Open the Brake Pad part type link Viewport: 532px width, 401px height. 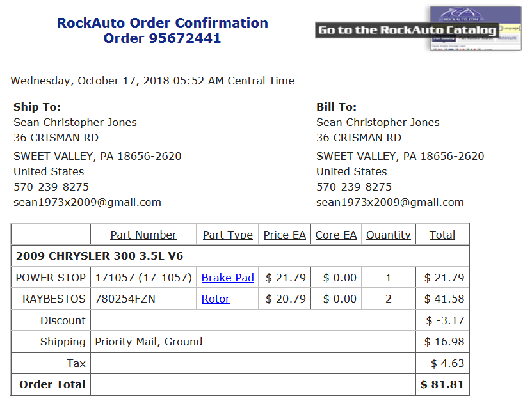point(228,278)
